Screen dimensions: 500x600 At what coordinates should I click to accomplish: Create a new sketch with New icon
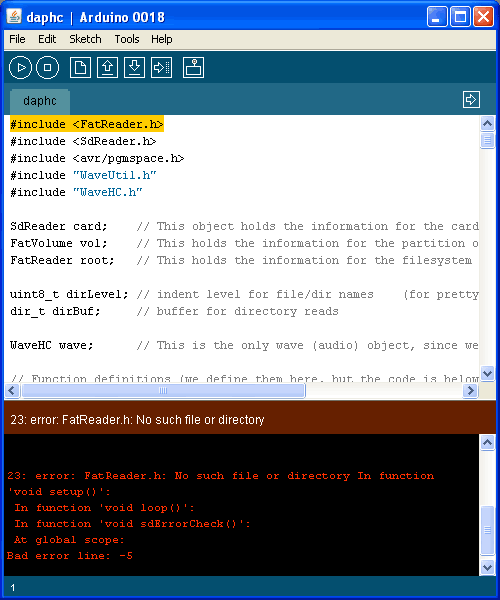80,68
